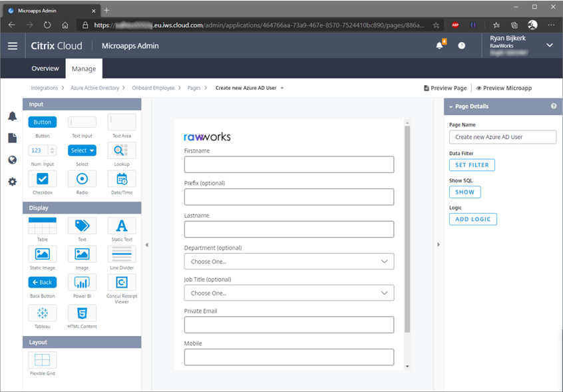Click the browser home button
563x392 pixels.
pyautogui.click(x=65, y=25)
